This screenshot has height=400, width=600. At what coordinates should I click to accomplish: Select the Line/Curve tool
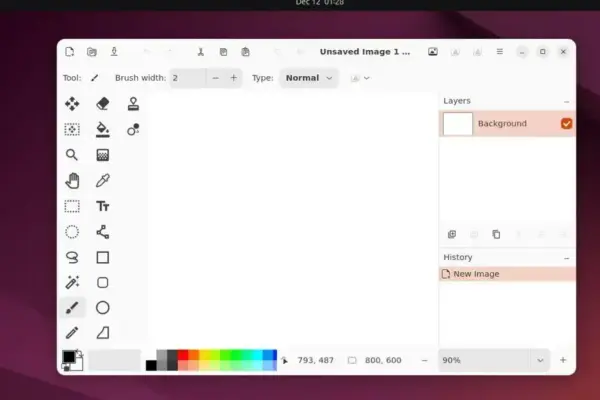pos(103,232)
